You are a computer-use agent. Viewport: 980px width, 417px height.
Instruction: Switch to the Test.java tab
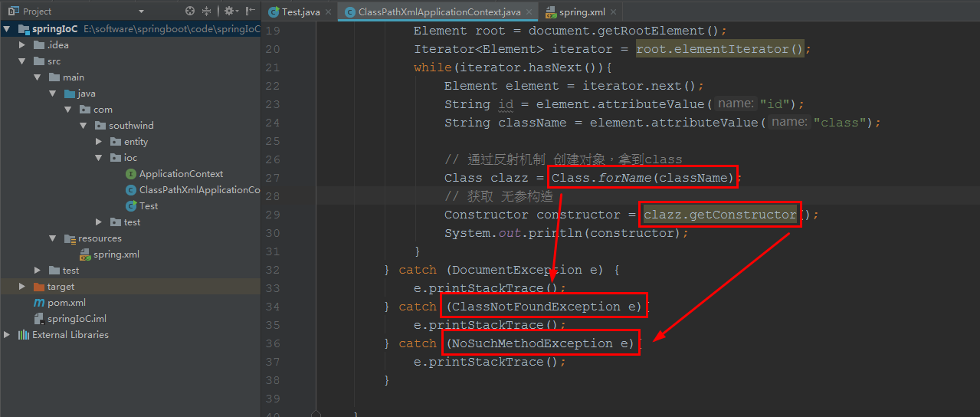coord(300,11)
